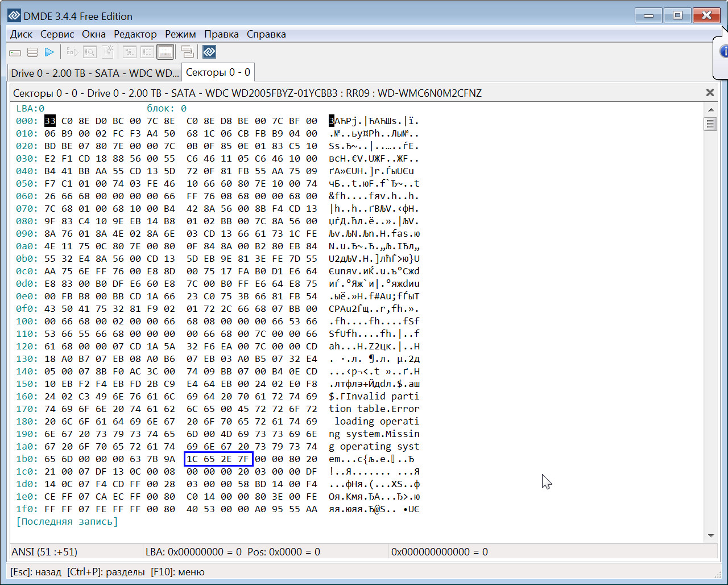Click the disk map layout toolbar icon

click(187, 52)
